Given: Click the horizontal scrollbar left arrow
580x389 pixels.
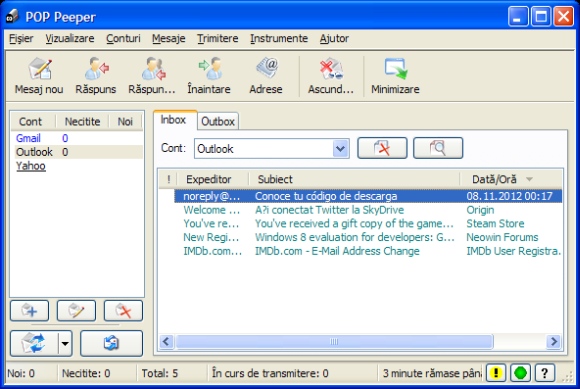Looking at the screenshot, I should (166, 341).
